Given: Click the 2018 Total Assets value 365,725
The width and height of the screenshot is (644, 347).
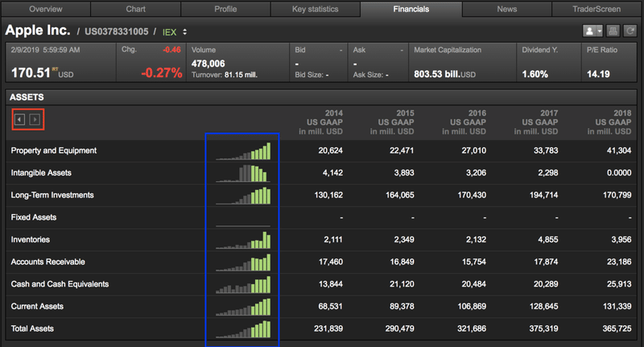Looking at the screenshot, I should coord(617,328).
